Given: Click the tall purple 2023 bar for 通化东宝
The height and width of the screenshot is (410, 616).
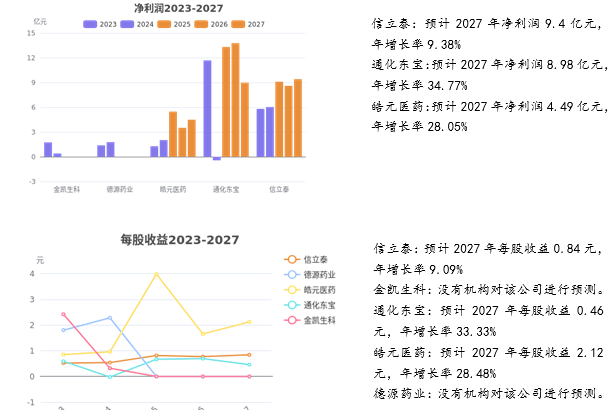Looking at the screenshot, I should (207, 109).
